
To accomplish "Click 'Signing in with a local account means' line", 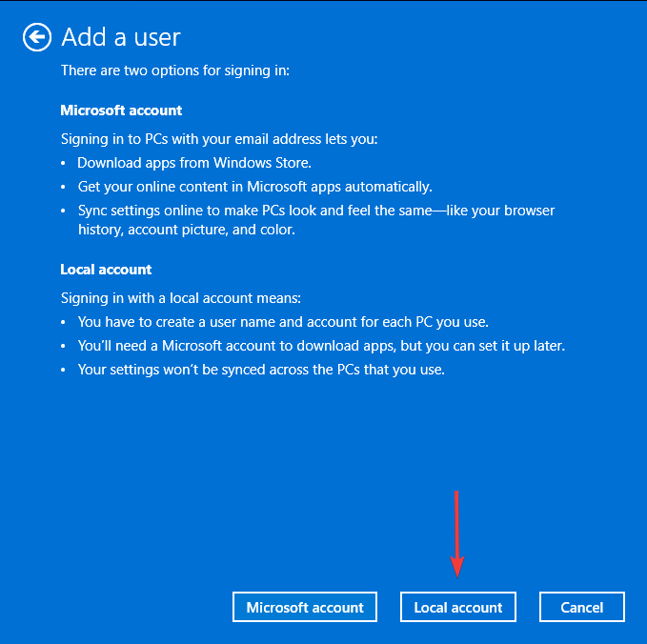I will click(181, 298).
